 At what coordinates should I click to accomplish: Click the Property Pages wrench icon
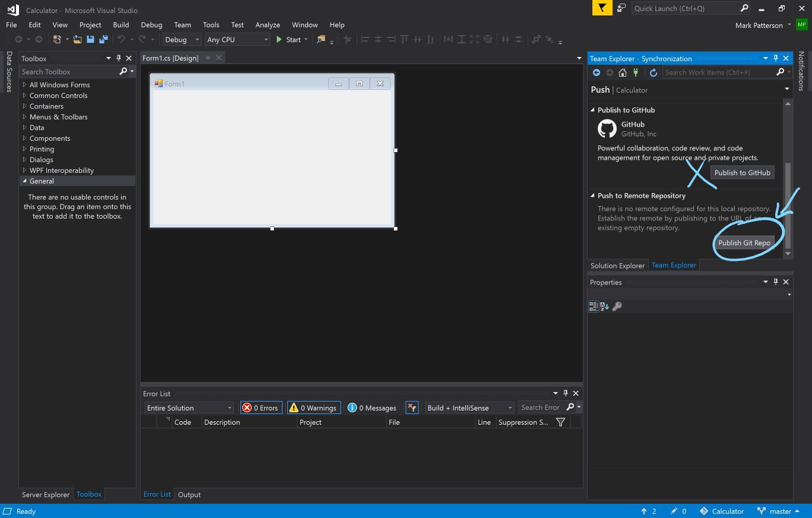(617, 307)
